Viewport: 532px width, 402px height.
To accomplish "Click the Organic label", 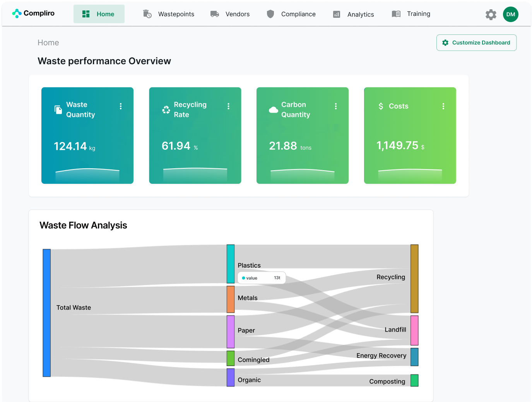I will coord(249,380).
